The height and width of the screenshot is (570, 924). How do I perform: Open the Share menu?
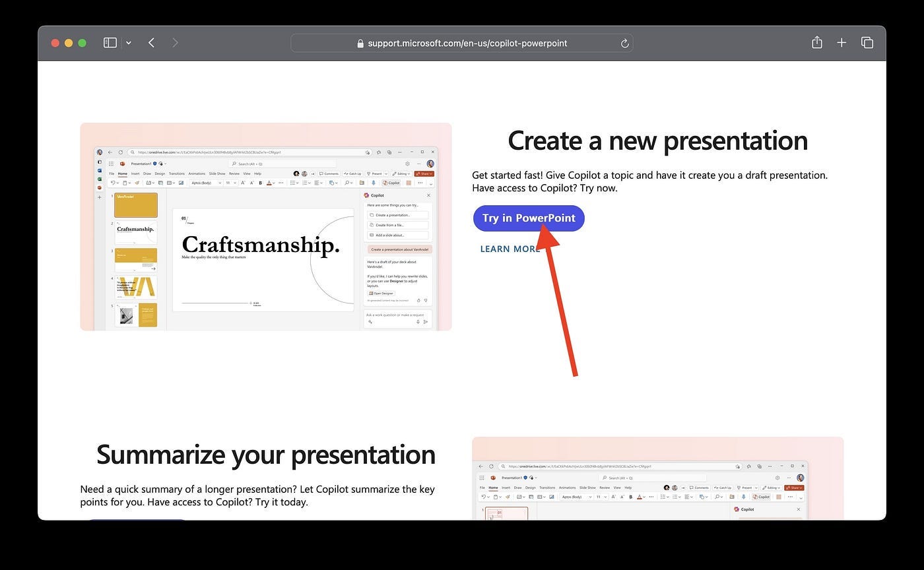817,42
